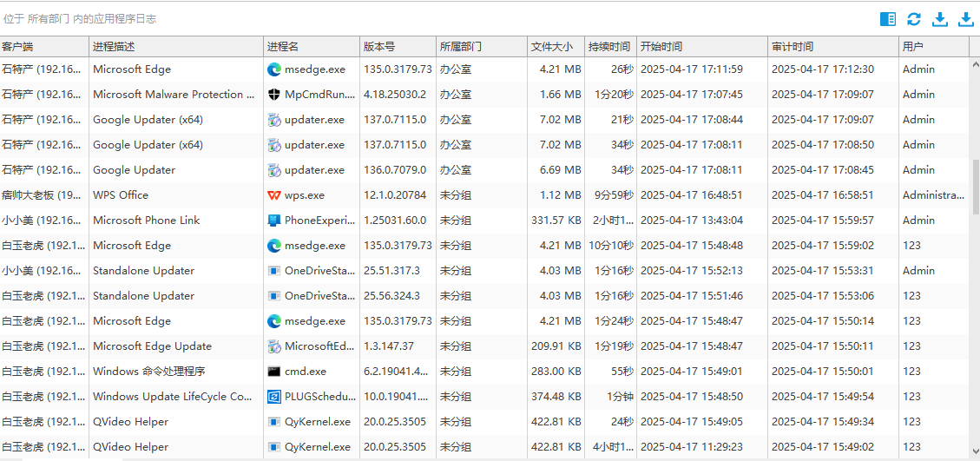Screen dimensions: 980x461
Task: Click the header text 位于 所有部门 内的应用程序日志
Action: tap(80, 19)
